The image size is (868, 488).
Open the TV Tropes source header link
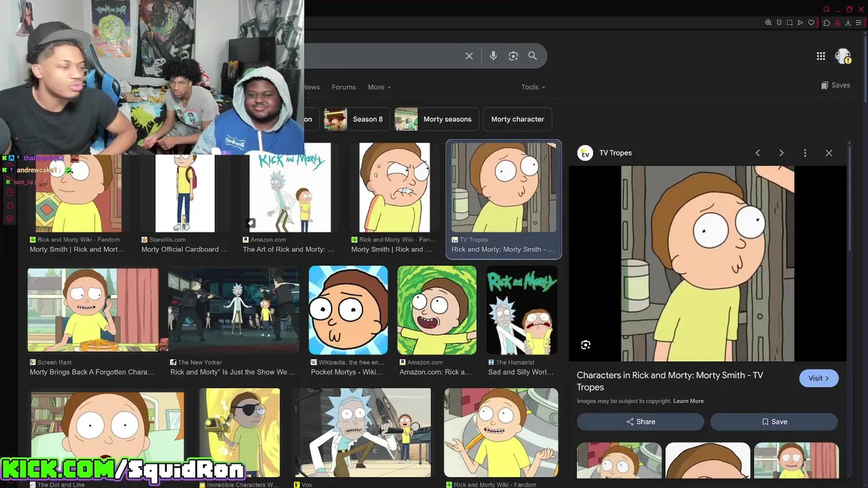click(605, 153)
